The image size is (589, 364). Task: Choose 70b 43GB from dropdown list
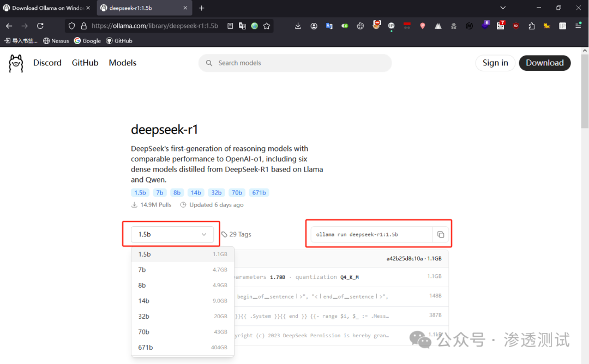183,332
